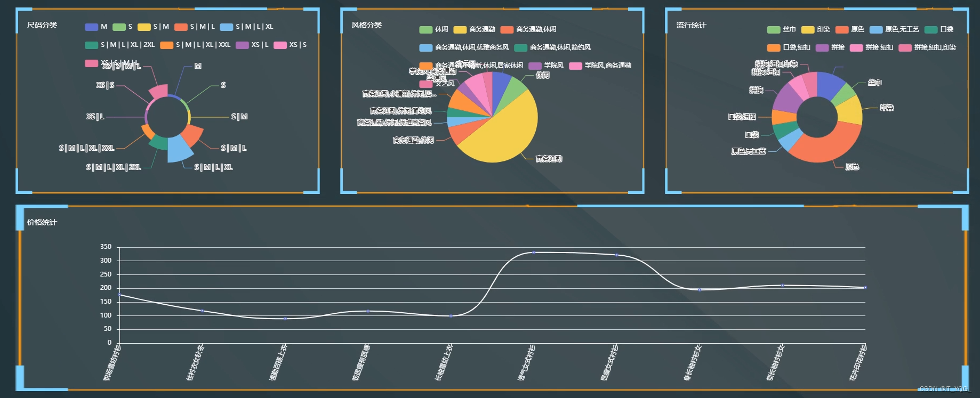The height and width of the screenshot is (398, 980).
Task: Toggle 商务通勤,休闲,简约风 legend item
Action: pos(552,47)
